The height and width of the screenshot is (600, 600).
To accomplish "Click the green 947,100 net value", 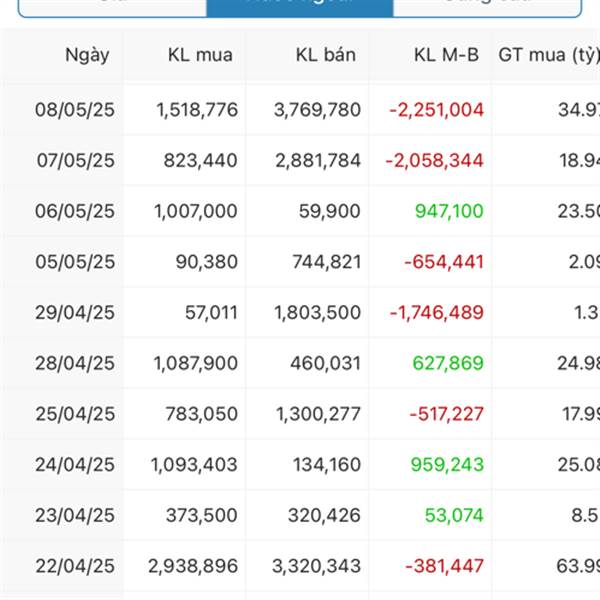I will 449,211.
